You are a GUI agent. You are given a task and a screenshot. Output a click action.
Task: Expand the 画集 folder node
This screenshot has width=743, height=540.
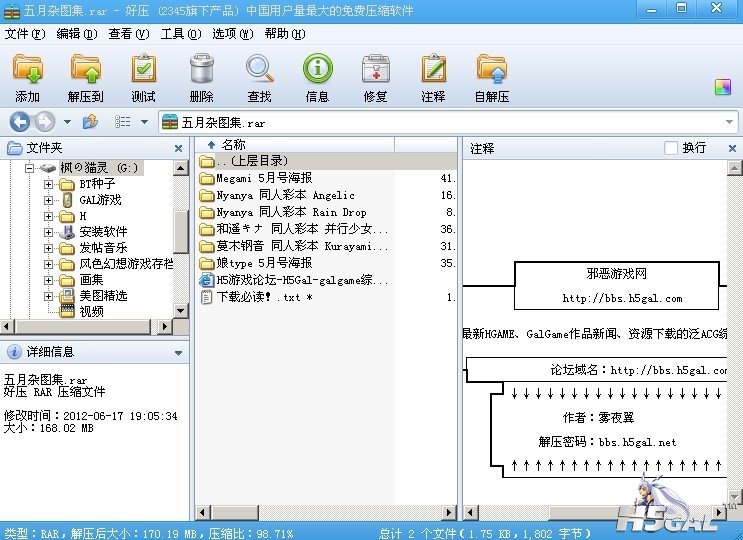[x=48, y=280]
